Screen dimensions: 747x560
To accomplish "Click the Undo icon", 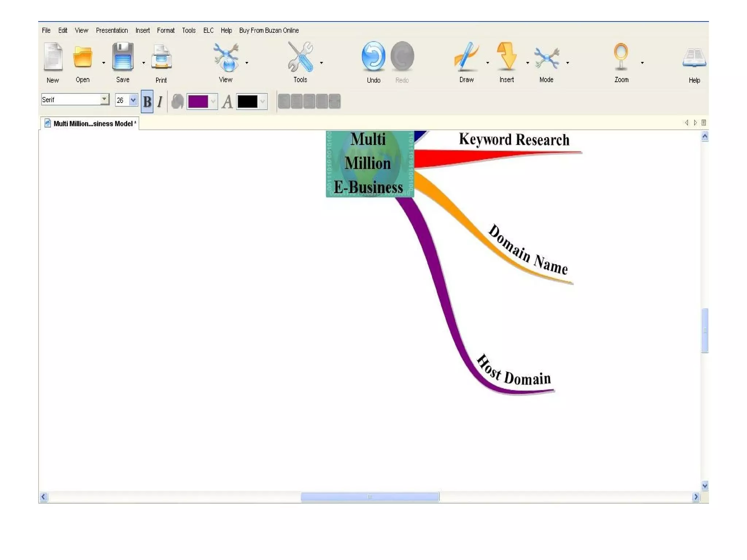I will click(x=373, y=57).
